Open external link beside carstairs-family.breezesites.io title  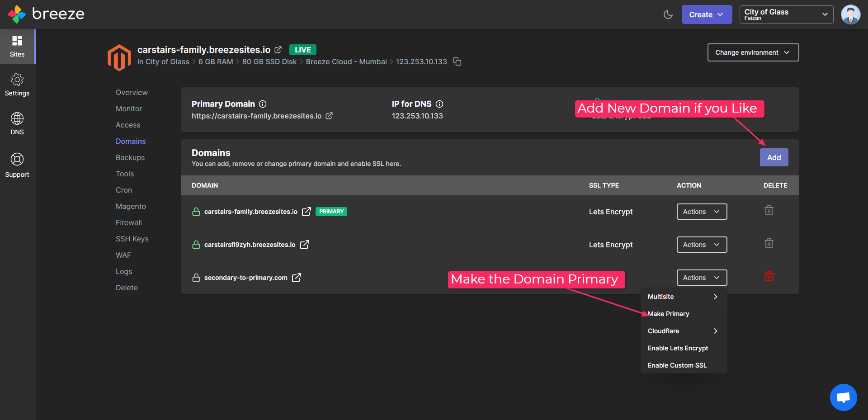pyautogui.click(x=278, y=50)
